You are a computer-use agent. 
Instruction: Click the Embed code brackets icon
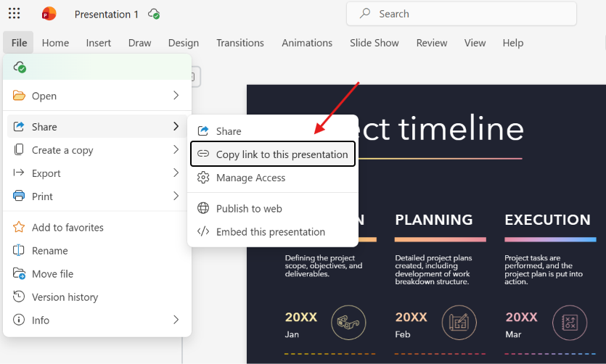click(x=203, y=231)
